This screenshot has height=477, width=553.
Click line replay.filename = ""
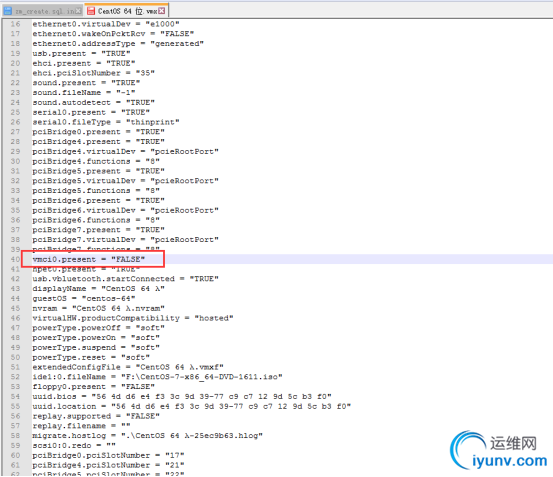click(x=81, y=426)
